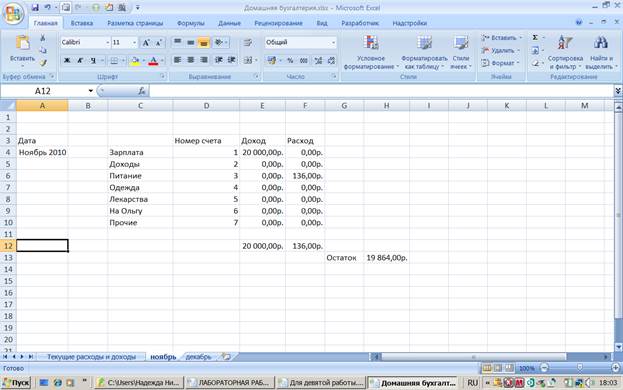The image size is (623, 390).
Task: Align text left in the cell
Action: click(x=178, y=60)
